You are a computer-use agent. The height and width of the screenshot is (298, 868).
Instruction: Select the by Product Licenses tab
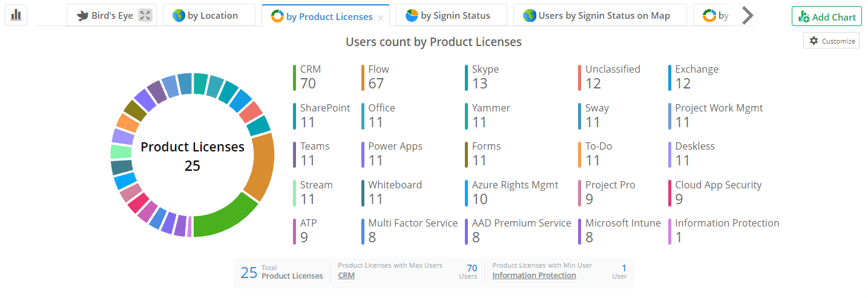click(x=325, y=16)
